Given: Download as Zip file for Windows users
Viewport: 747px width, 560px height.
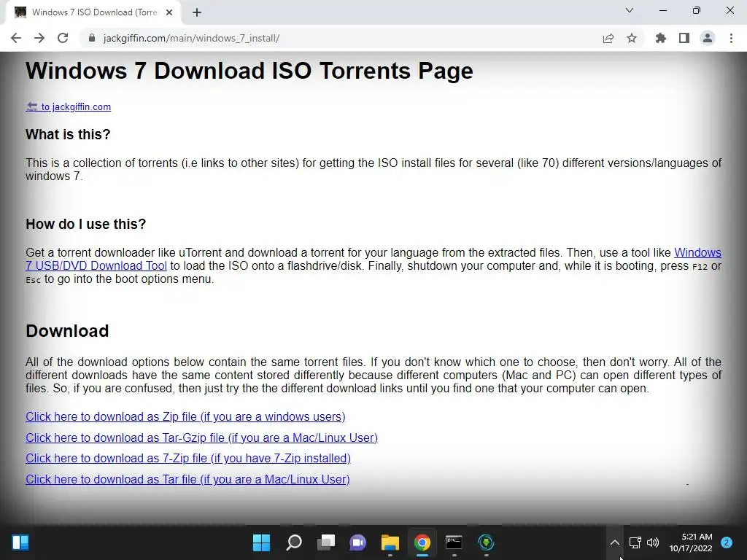Looking at the screenshot, I should tap(185, 416).
